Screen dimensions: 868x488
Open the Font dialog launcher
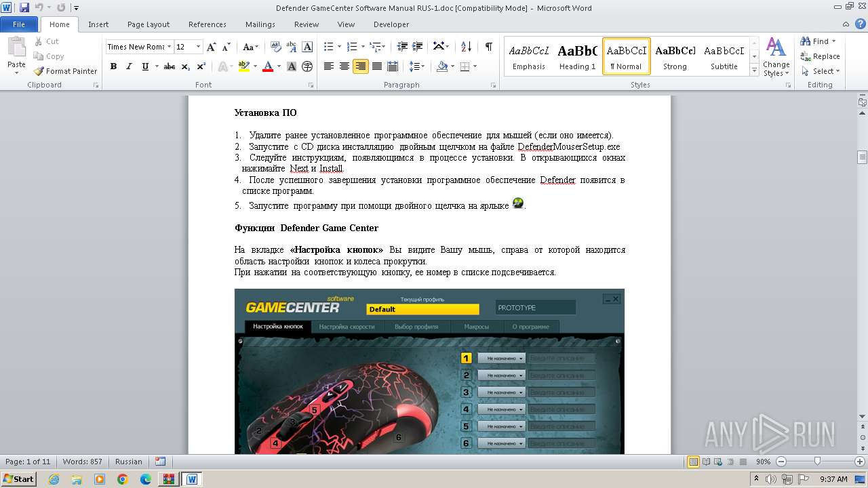(311, 85)
